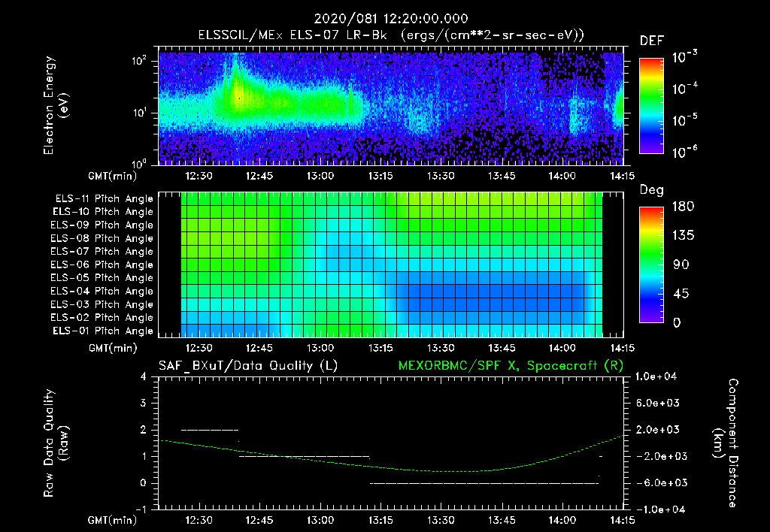Click the 6.0e+03 right axis value
This screenshot has width=770, height=532.
coord(658,404)
